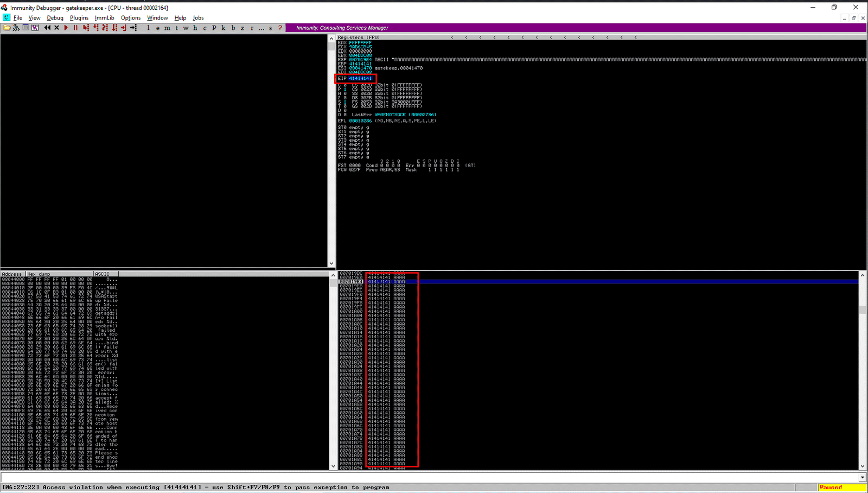Image resolution: width=868 pixels, height=493 pixels.
Task: Open the ImmLib menu
Action: [x=105, y=18]
